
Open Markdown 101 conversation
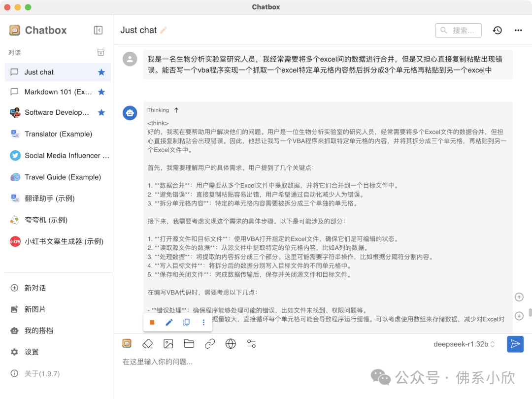click(58, 92)
